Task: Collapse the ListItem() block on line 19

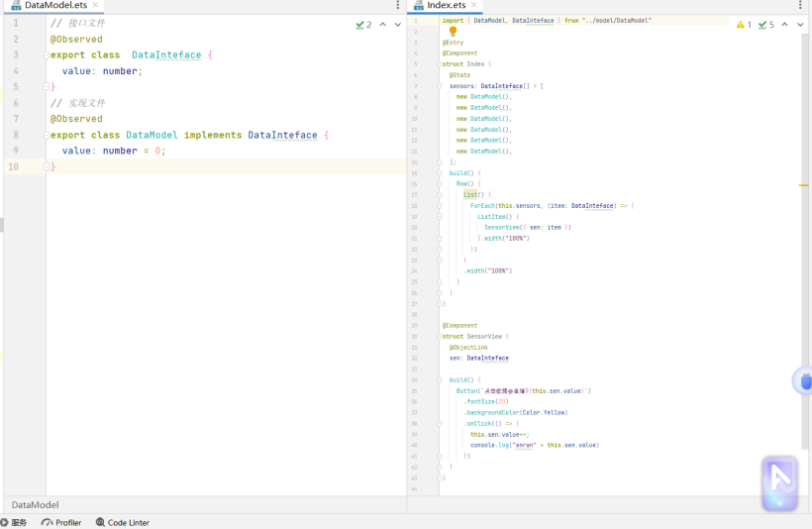Action: 439,217
